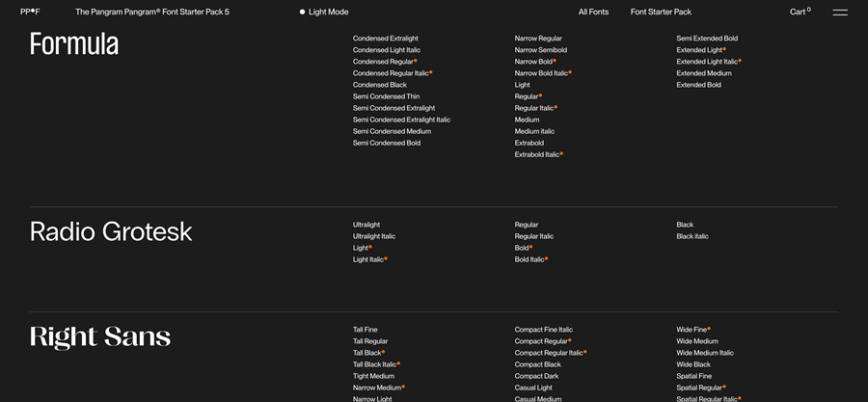
Task: Open the Formula font family heading
Action: click(x=74, y=43)
